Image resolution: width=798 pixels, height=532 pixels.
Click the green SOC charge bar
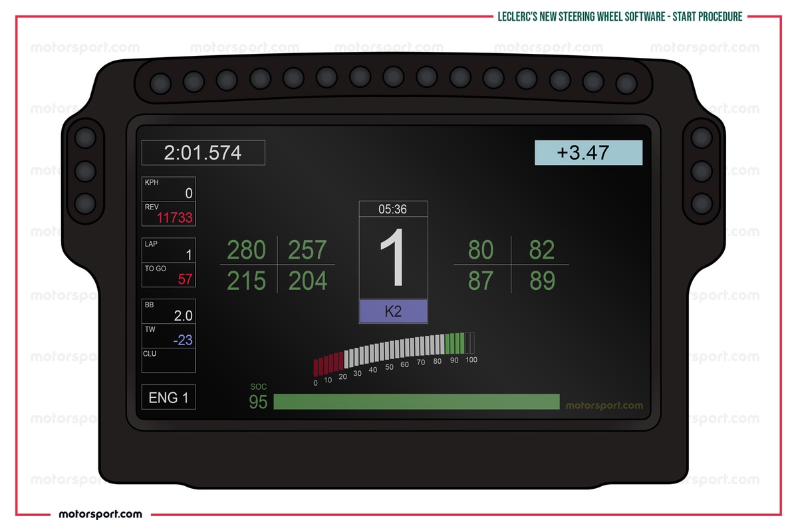click(416, 402)
